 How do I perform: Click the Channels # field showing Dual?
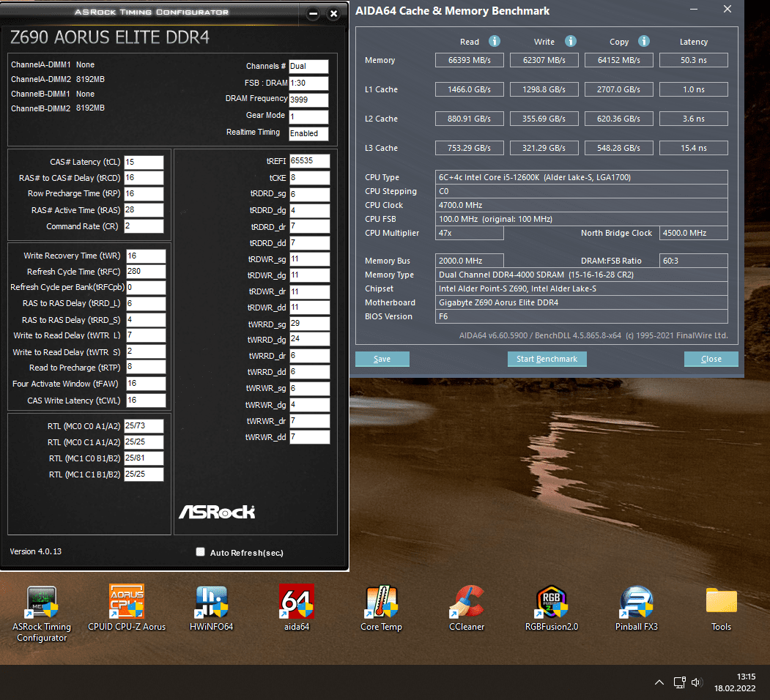pyautogui.click(x=308, y=67)
